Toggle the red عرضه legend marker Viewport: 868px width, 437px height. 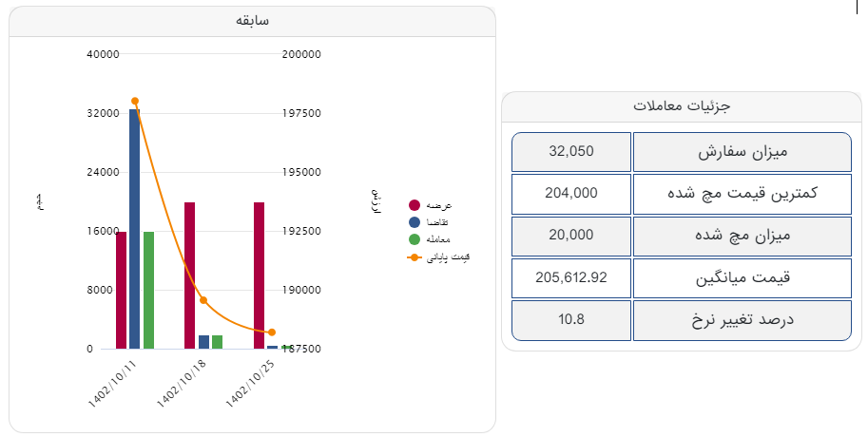(x=415, y=206)
